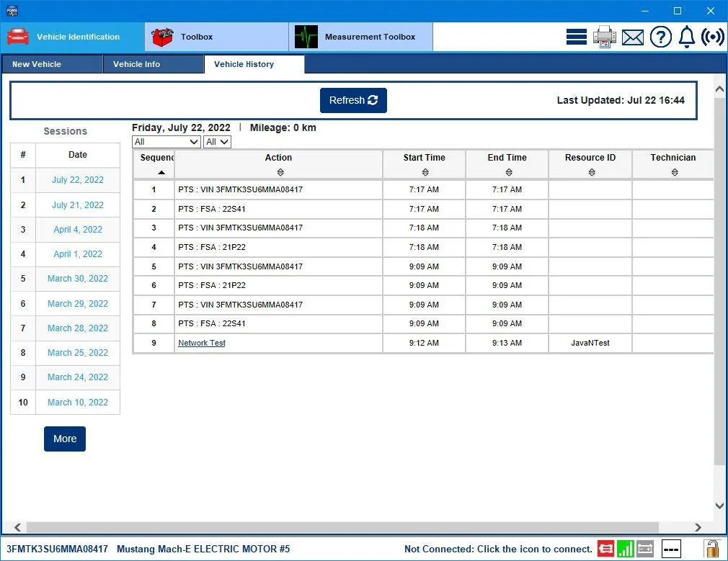The width and height of the screenshot is (728, 561).
Task: Open the Measurement Toolbox tab
Action: pyautogui.click(x=360, y=37)
